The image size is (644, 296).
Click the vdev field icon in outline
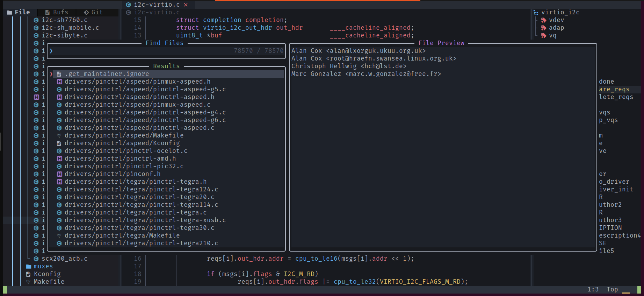pyautogui.click(x=544, y=20)
